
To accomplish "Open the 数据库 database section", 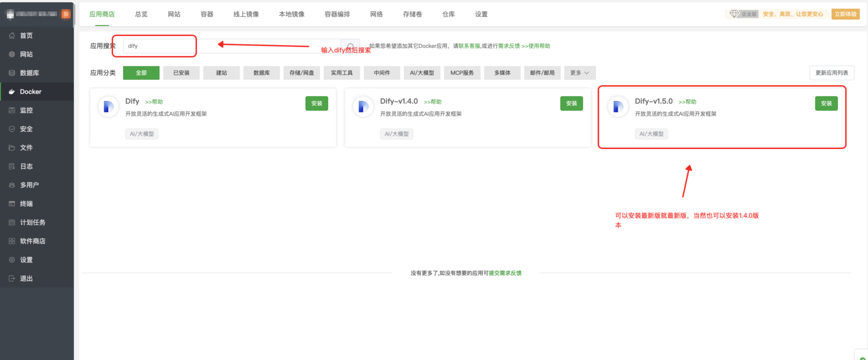I will (x=29, y=73).
